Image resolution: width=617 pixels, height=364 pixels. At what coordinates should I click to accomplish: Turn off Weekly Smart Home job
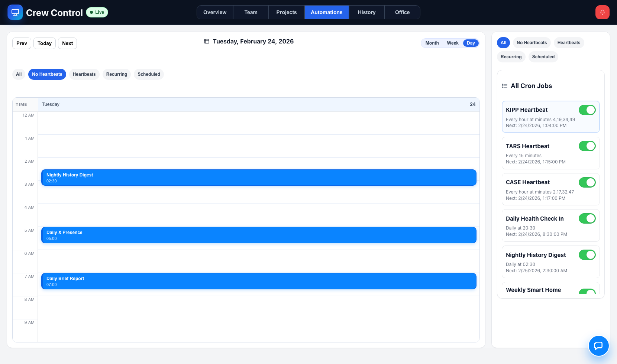(x=587, y=292)
